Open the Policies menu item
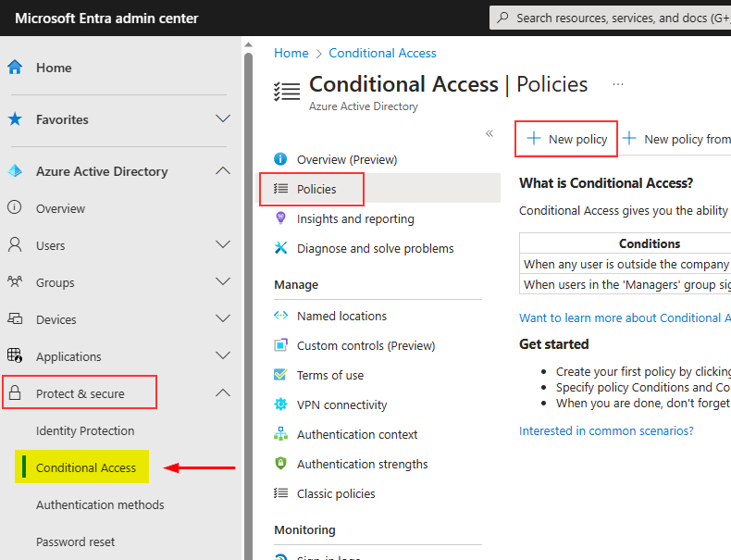Viewport: 731px width, 560px height. [316, 189]
